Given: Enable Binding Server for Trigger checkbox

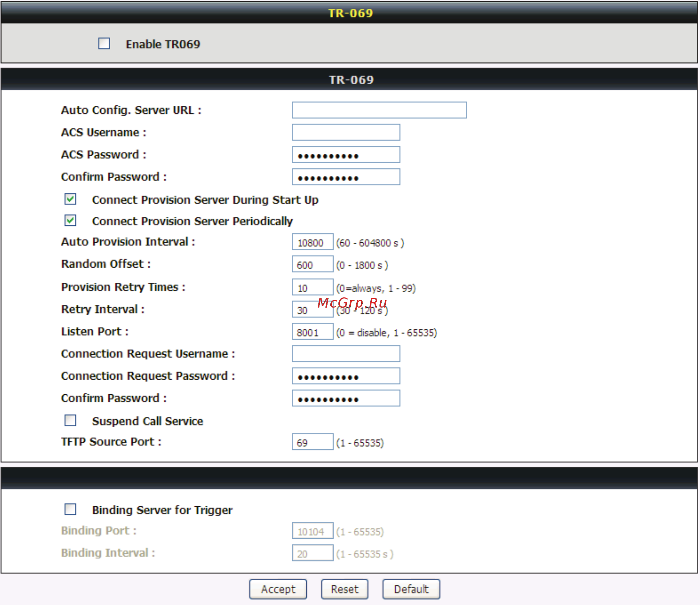Looking at the screenshot, I should coord(70,509).
